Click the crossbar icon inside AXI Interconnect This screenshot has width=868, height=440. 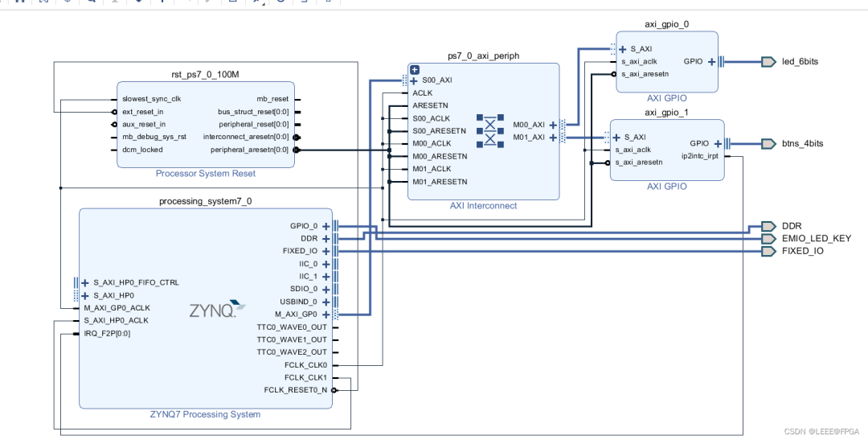(x=489, y=131)
